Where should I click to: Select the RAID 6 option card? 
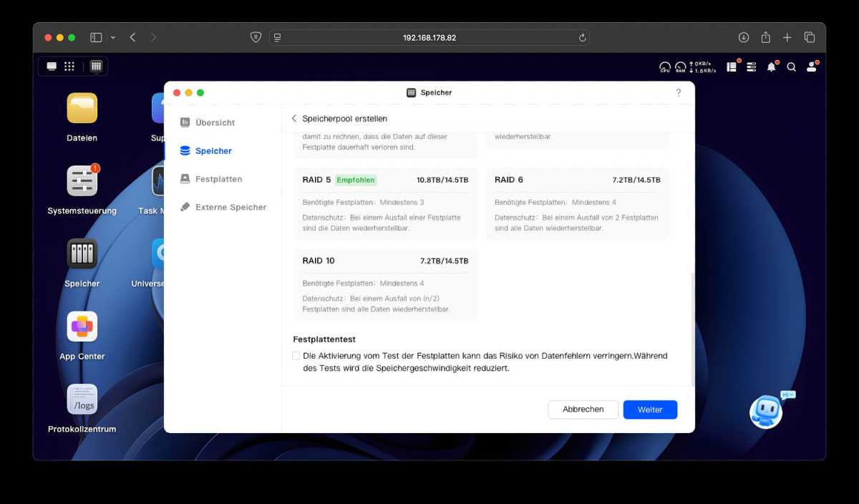click(x=577, y=204)
